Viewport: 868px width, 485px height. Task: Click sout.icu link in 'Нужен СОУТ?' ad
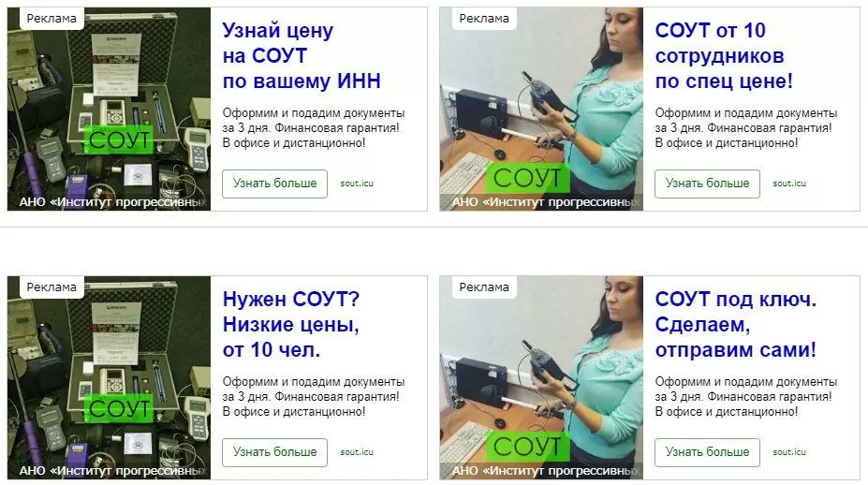pos(357,452)
